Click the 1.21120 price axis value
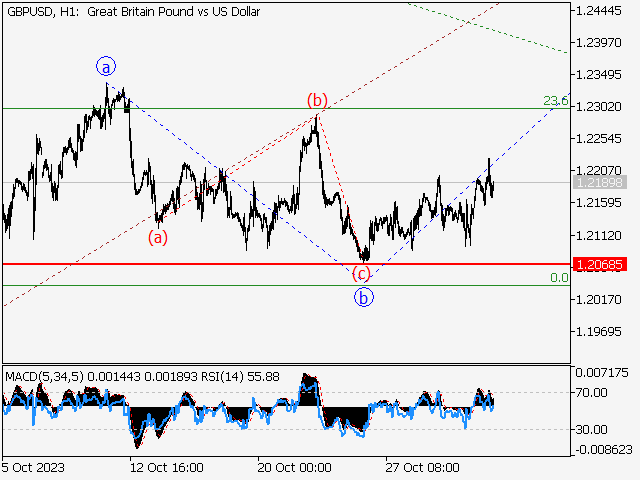This screenshot has width=640, height=480. [598, 236]
